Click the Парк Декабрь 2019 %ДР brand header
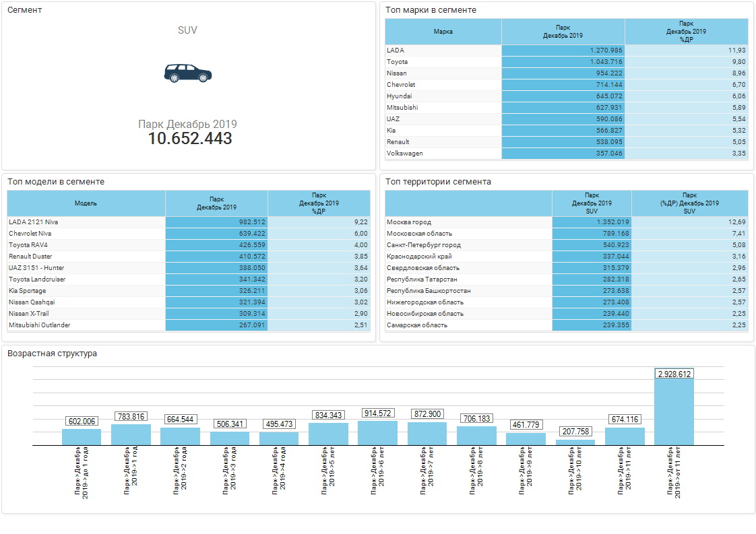 [686, 32]
